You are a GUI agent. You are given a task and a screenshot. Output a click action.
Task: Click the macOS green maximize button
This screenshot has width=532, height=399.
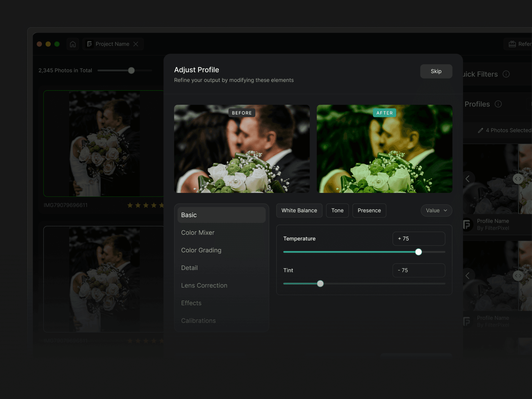point(57,44)
